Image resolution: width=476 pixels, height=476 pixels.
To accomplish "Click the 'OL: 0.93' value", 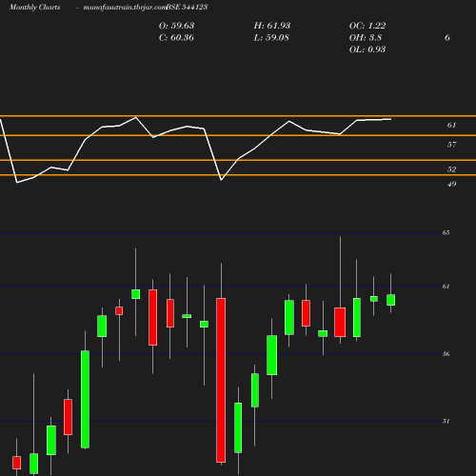I will click(367, 50).
